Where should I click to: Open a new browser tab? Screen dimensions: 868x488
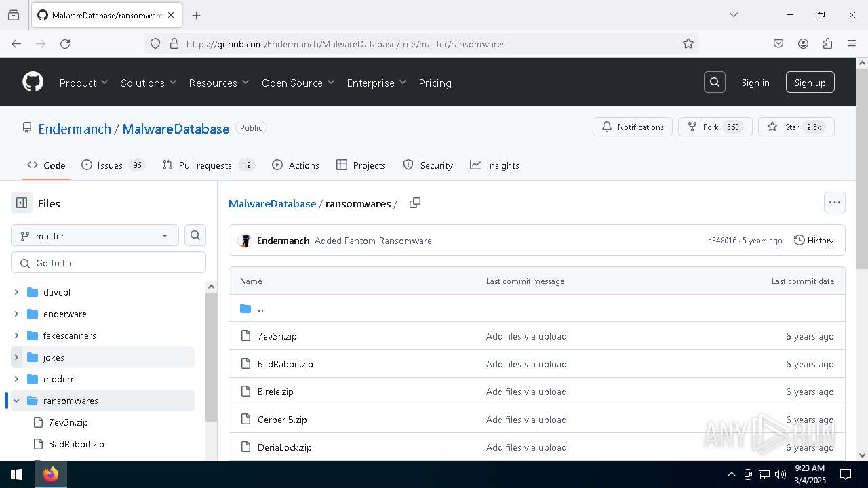coord(196,15)
